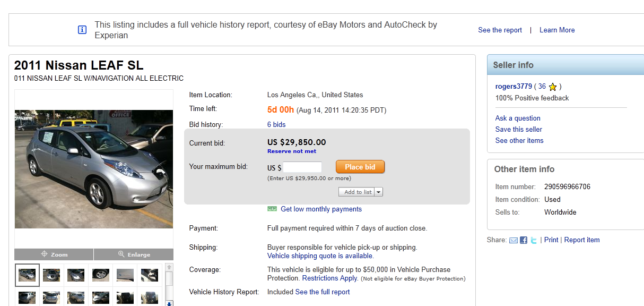The width and height of the screenshot is (644, 306).
Task: Select the wheel close-up thumbnail
Action: click(x=100, y=275)
